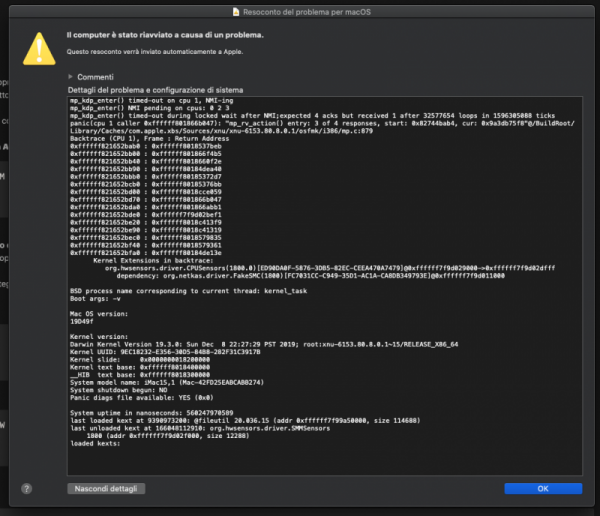The height and width of the screenshot is (516, 600).
Task: Click the 'NMI pending on cpus: 0 2 3' line
Action: (150, 108)
